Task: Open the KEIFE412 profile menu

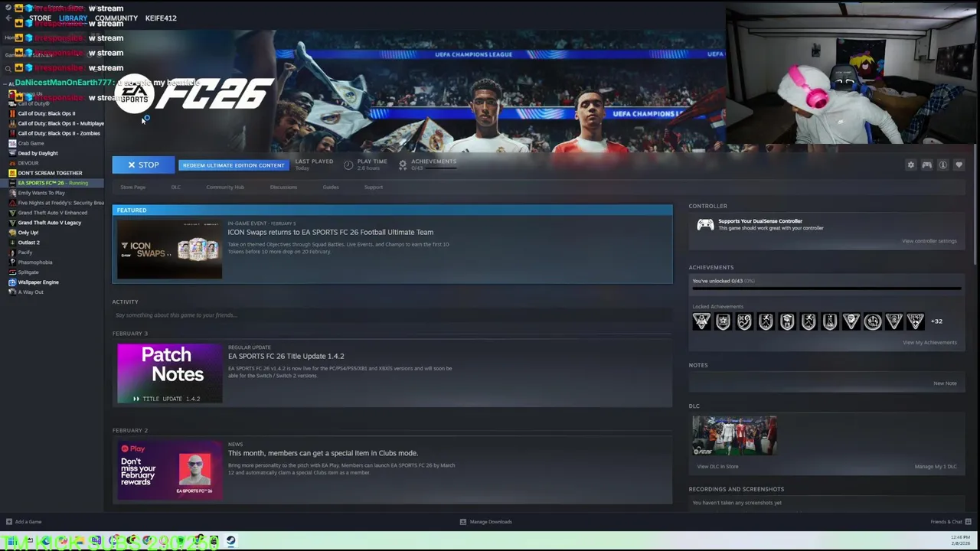Action: pos(161,18)
